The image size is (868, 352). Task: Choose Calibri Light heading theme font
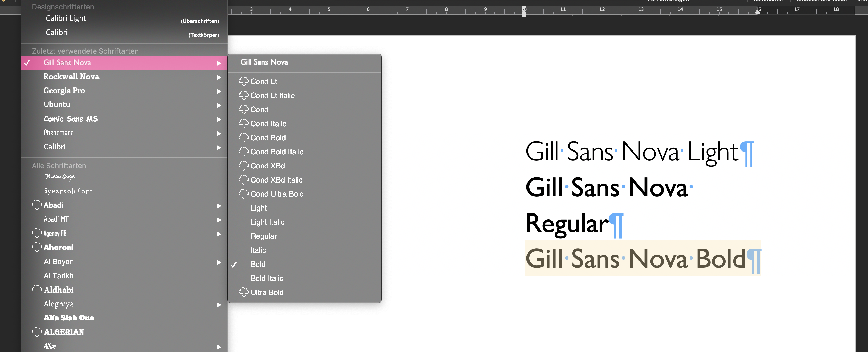[x=124, y=18]
